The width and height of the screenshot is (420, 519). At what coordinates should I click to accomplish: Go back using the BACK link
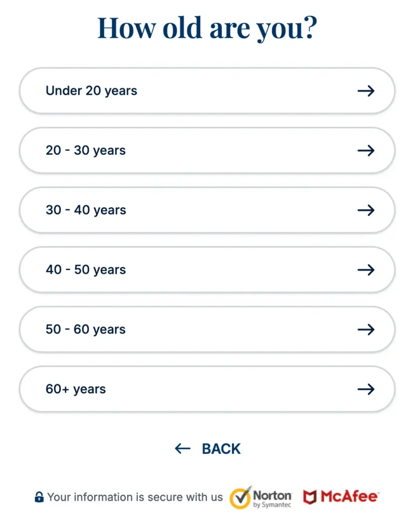tap(221, 449)
